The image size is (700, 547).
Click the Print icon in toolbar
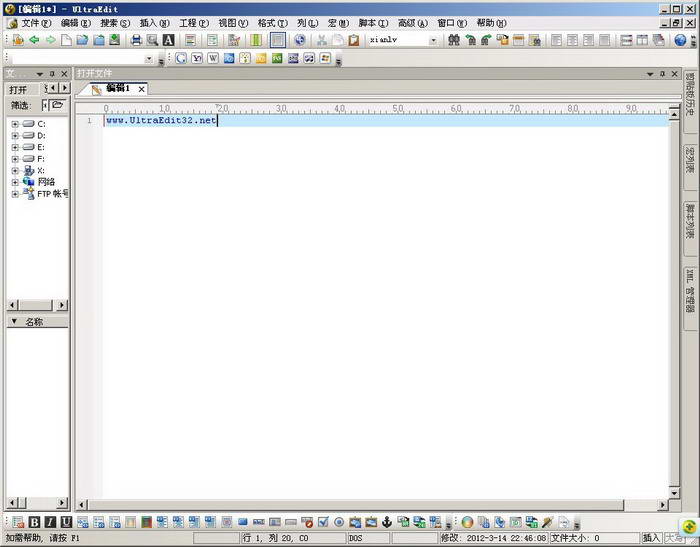(136, 40)
